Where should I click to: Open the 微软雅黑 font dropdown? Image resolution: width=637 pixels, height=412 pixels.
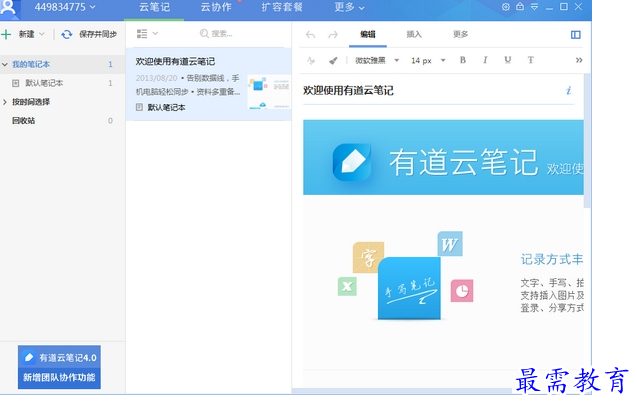coord(377,61)
